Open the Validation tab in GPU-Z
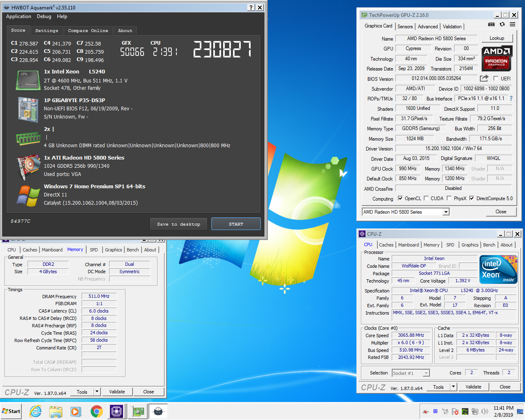 [x=452, y=27]
